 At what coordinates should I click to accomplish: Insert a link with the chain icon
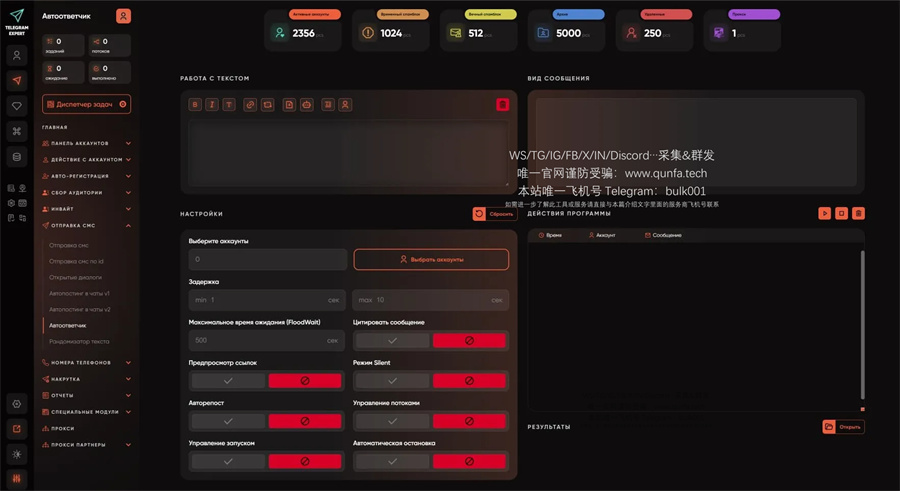(250, 105)
